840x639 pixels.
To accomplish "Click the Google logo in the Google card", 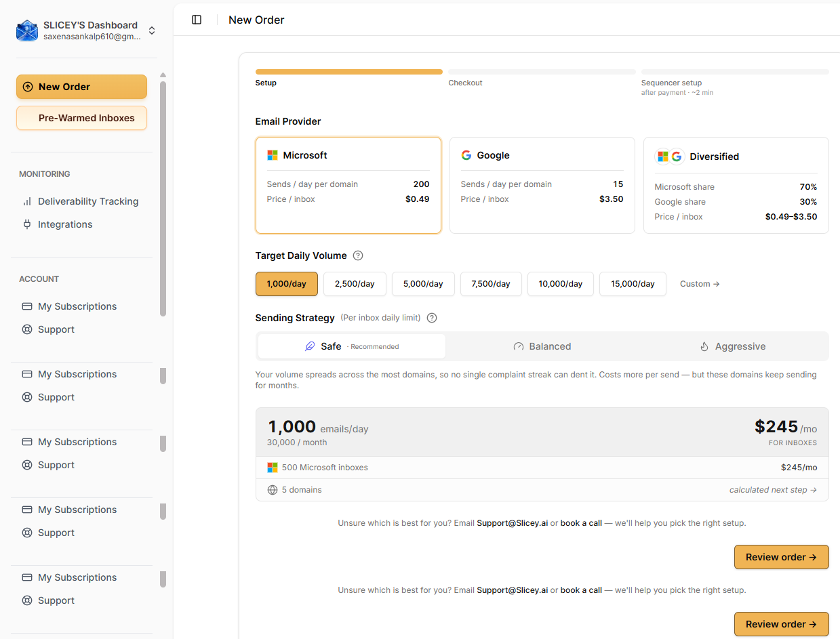I will tap(466, 155).
